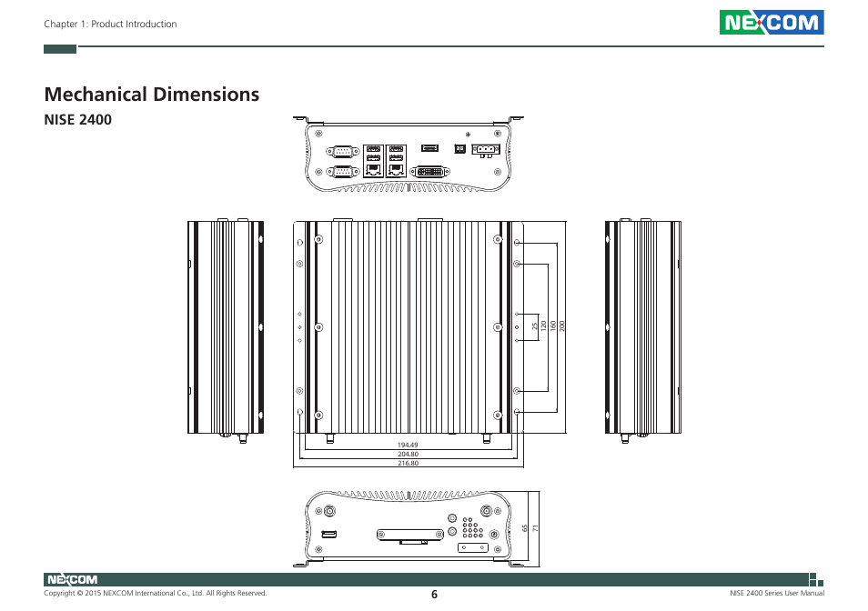Click the NEXCOM logo in the footer bar
This screenshot has height=611, width=868.
click(72, 579)
